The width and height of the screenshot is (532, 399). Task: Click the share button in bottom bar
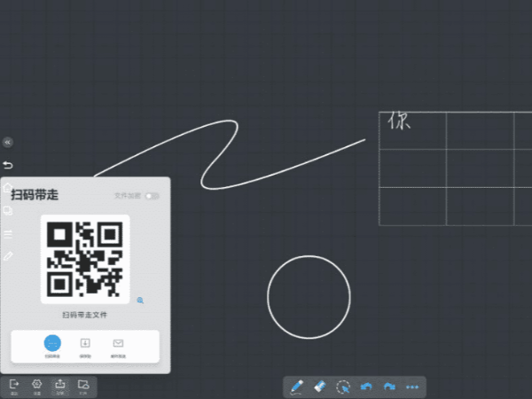pos(60,386)
